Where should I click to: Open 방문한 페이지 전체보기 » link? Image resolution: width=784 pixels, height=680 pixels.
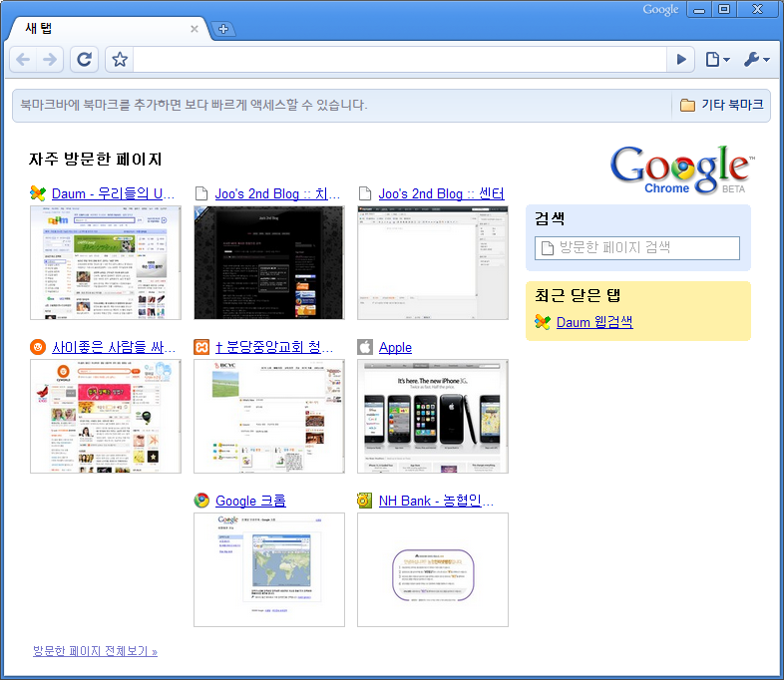(95, 651)
